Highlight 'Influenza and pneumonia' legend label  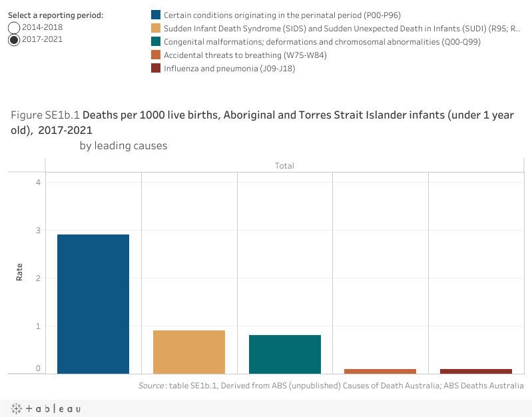[229, 68]
